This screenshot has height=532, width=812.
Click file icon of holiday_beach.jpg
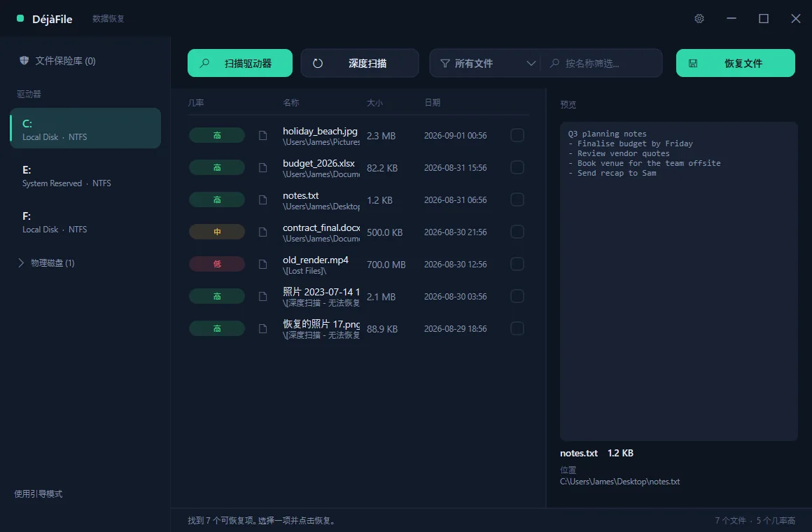tap(263, 136)
